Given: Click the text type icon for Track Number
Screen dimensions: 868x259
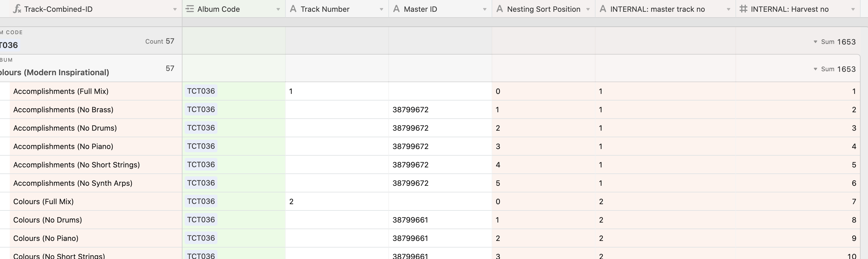Looking at the screenshot, I should [293, 9].
